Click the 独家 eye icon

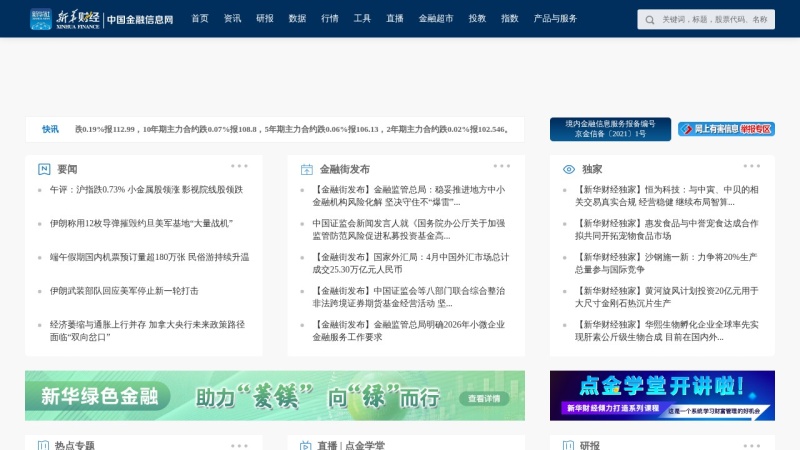tap(569, 169)
